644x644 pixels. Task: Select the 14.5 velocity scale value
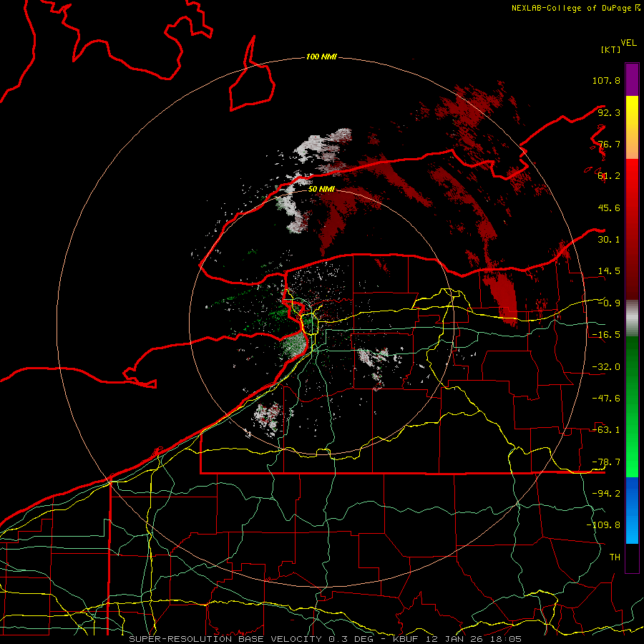click(609, 271)
